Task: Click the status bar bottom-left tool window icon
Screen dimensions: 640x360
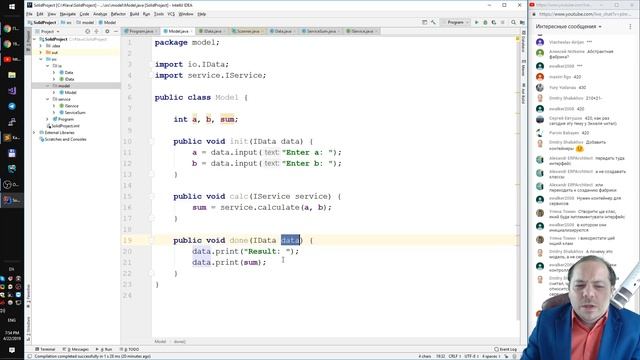Action: pyautogui.click(x=29, y=356)
